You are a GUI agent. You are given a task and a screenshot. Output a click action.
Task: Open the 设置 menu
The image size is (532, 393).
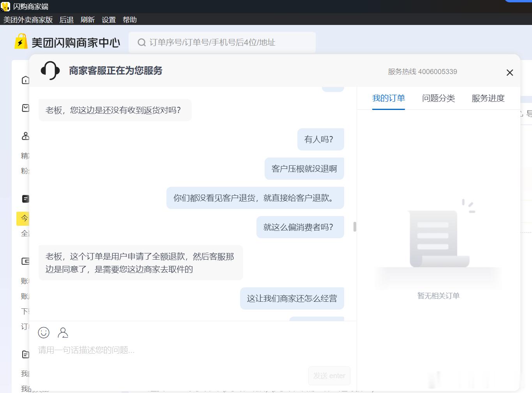pos(109,19)
